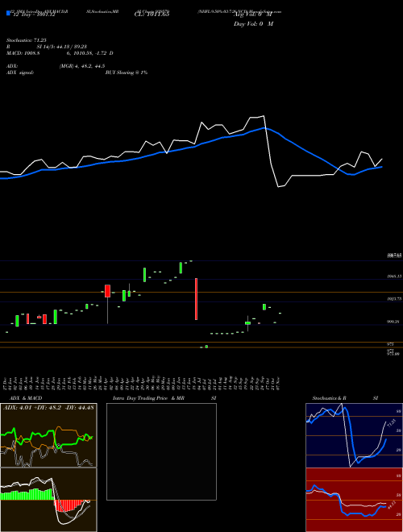The image size is (403, 532).
Task: Click the "ADX: 4.01 +DY: 48.2 -DY: 44.48" header
Action: [x=48, y=408]
